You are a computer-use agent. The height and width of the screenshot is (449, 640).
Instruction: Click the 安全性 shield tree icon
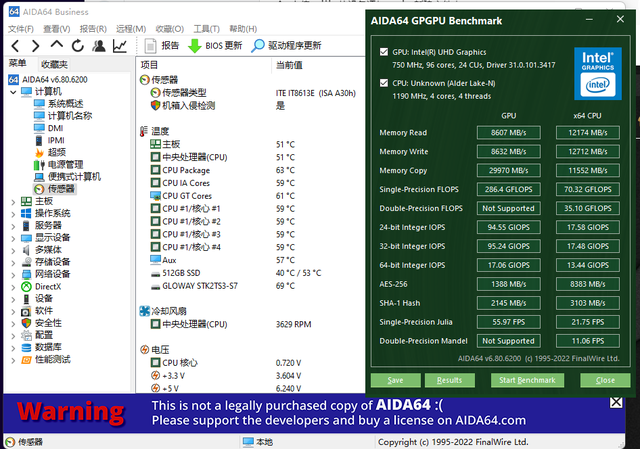pyautogui.click(x=26, y=323)
